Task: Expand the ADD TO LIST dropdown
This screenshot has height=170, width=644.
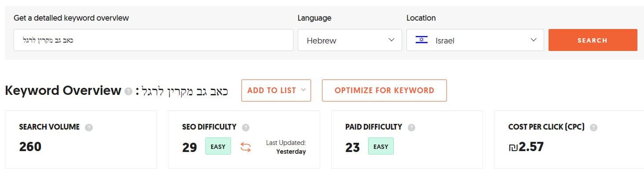Action: click(276, 90)
